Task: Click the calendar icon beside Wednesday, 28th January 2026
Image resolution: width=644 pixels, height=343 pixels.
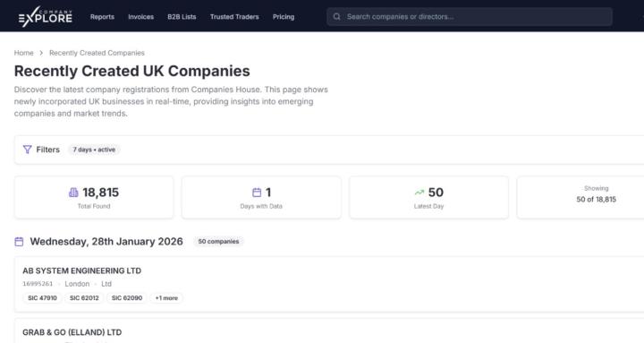Action: coord(19,242)
